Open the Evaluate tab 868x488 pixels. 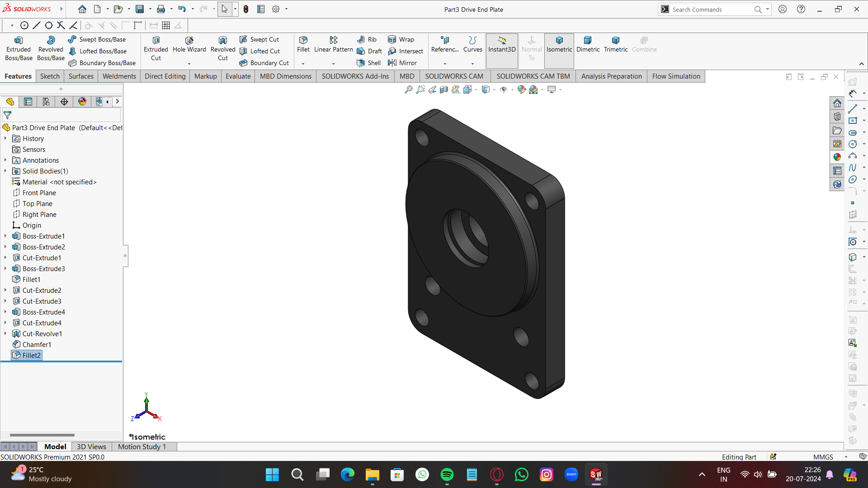coord(238,76)
